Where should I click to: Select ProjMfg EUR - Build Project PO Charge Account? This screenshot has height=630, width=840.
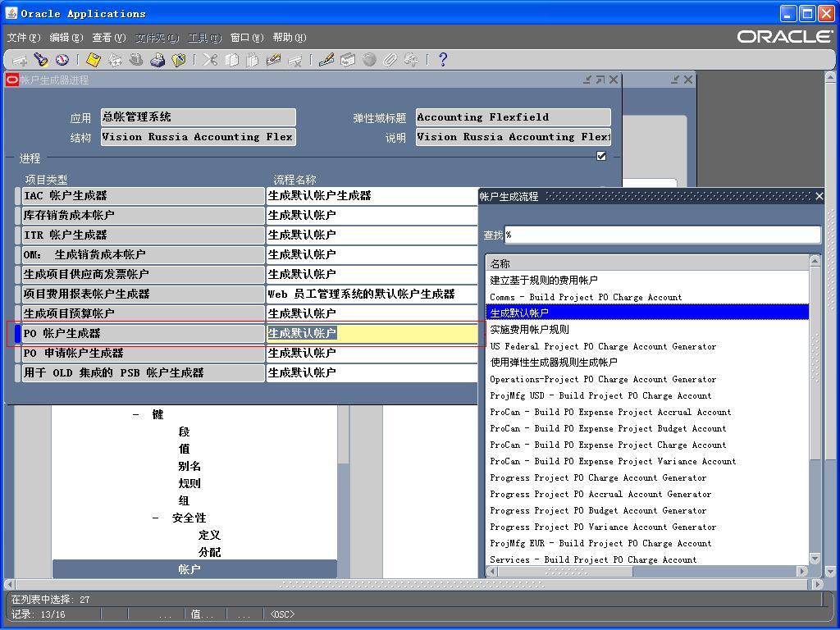point(647,543)
